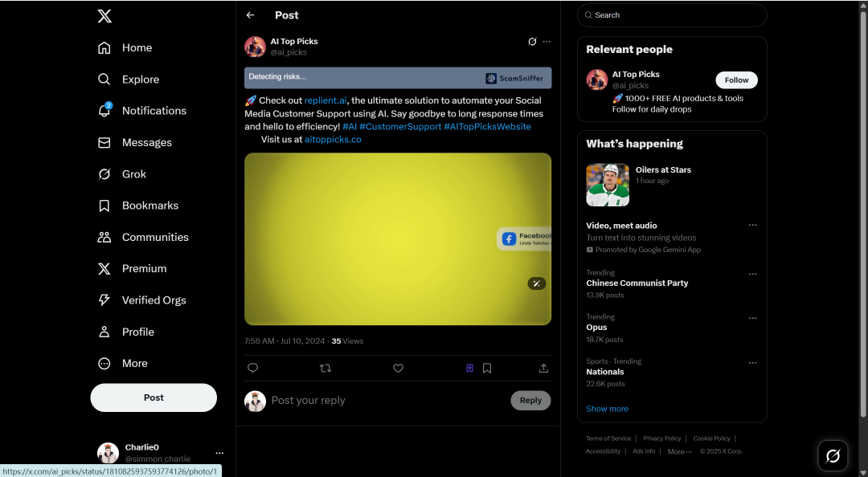Screen dimensions: 868x477
Task: Bookmark the post
Action: pyautogui.click(x=487, y=368)
